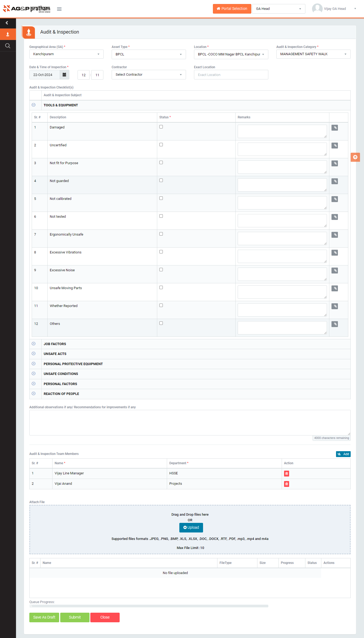
Task: Click the Exact Location input field
Action: [231, 75]
